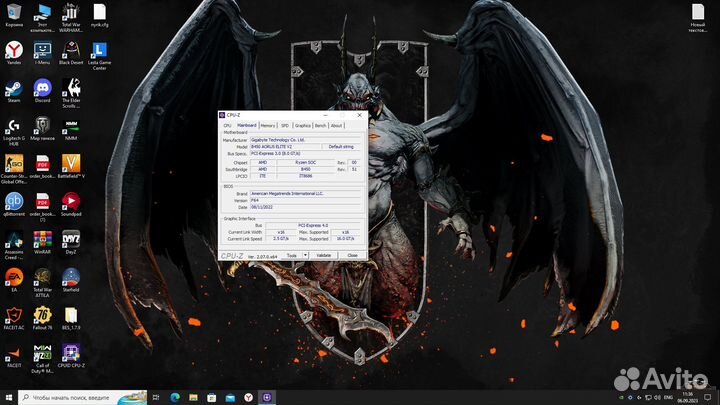Click the Gigabyte Technology manufacturer value

[x=305, y=140]
